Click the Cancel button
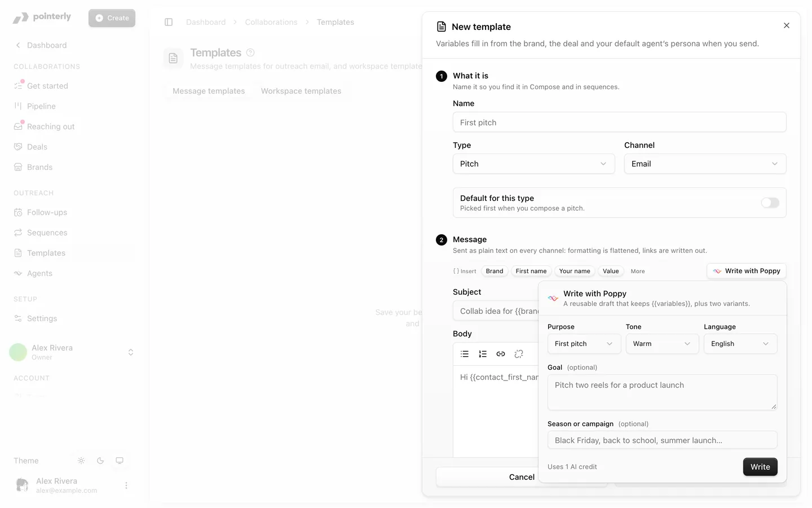The height and width of the screenshot is (508, 812). tap(522, 477)
